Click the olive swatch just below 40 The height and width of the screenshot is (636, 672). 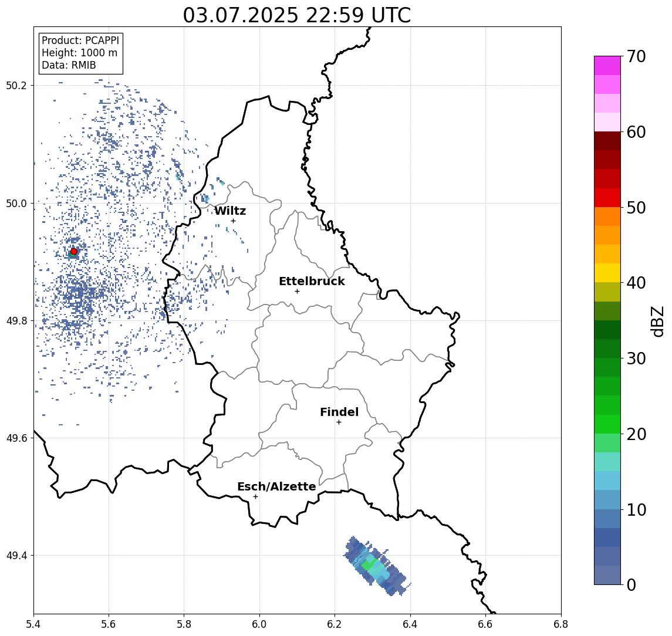(x=607, y=292)
